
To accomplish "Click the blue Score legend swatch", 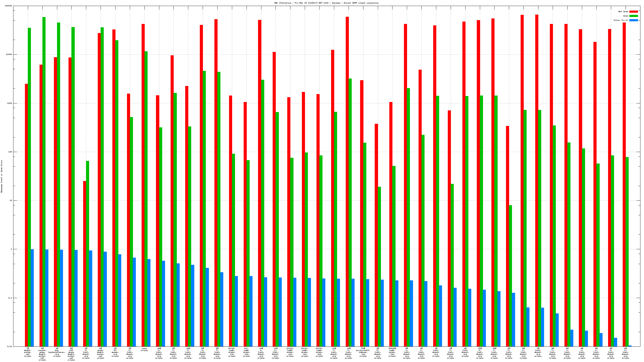I will pos(633,20).
